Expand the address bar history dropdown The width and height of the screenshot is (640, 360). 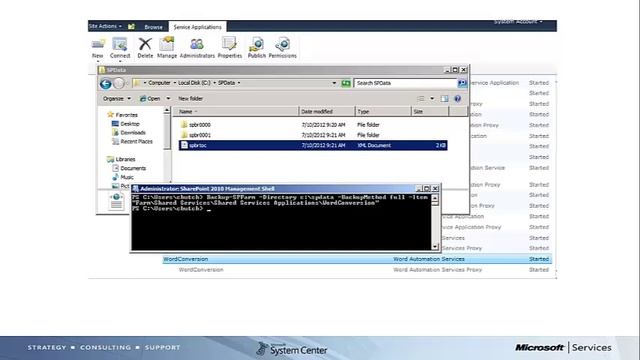click(334, 83)
